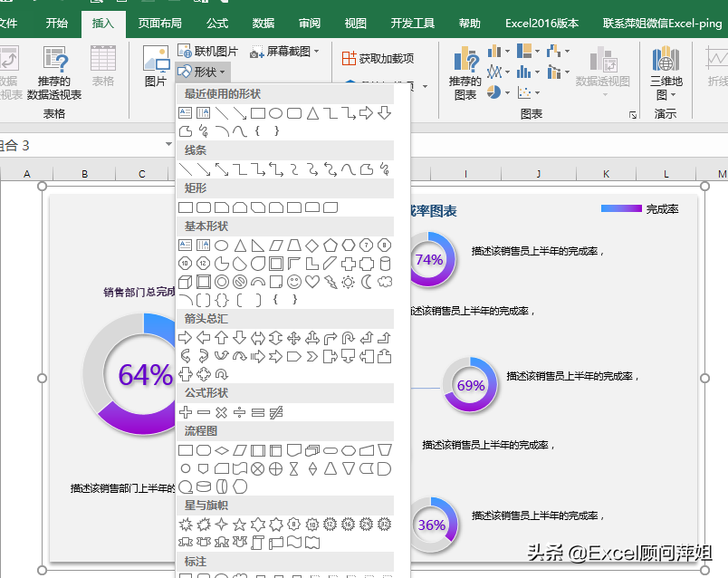The height and width of the screenshot is (578, 728).
Task: Select column K header
Action: tap(606, 174)
